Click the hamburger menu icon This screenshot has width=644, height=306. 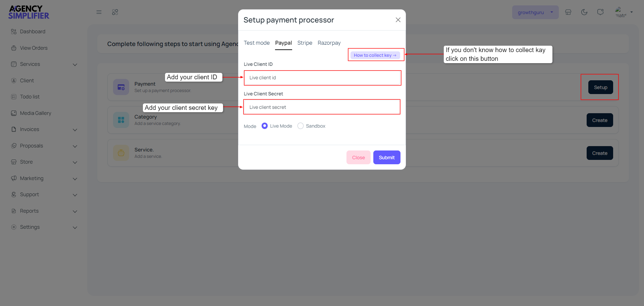[99, 12]
